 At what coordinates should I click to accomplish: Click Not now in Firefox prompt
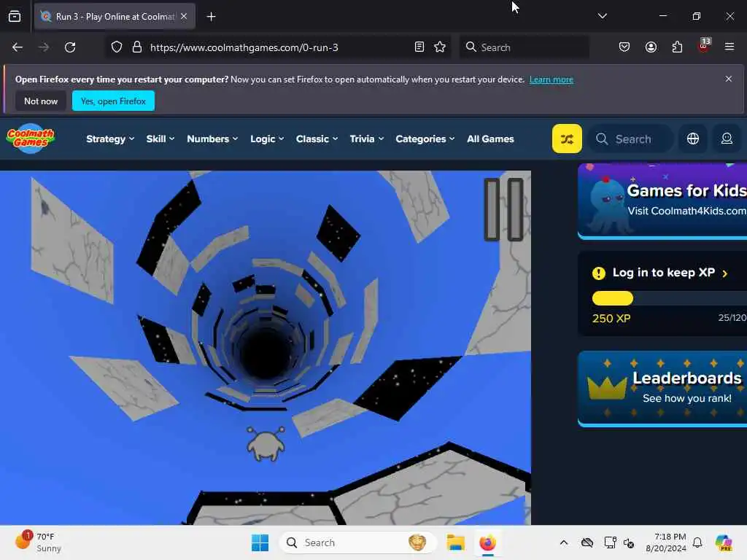coord(41,101)
